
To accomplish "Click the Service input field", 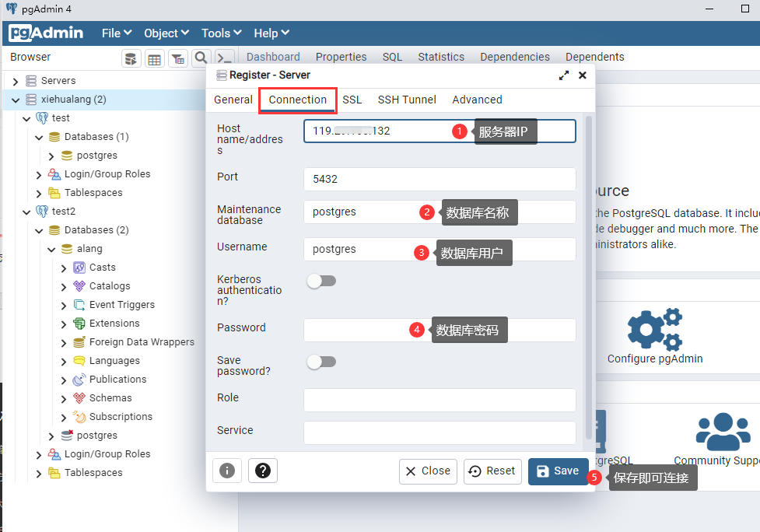I will pos(440,432).
